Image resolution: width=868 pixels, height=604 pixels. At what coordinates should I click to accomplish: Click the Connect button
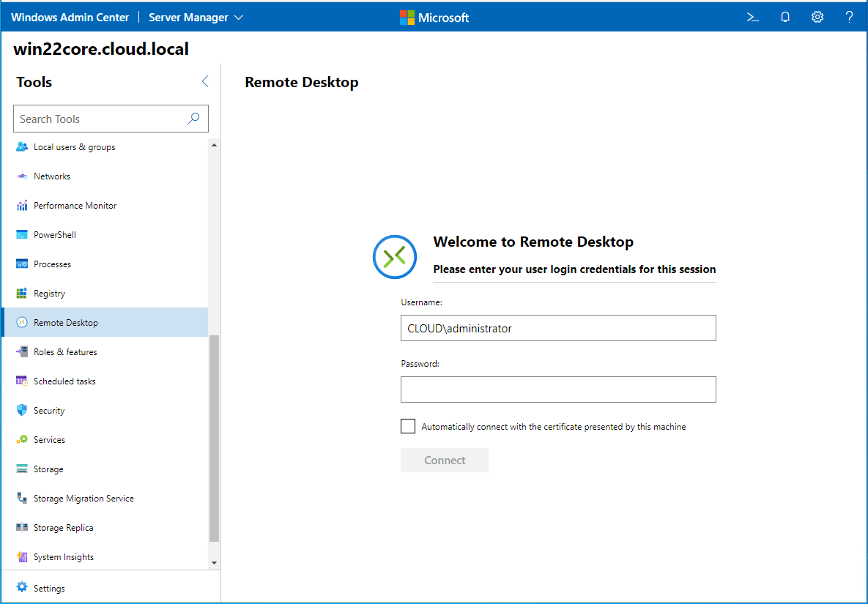444,460
